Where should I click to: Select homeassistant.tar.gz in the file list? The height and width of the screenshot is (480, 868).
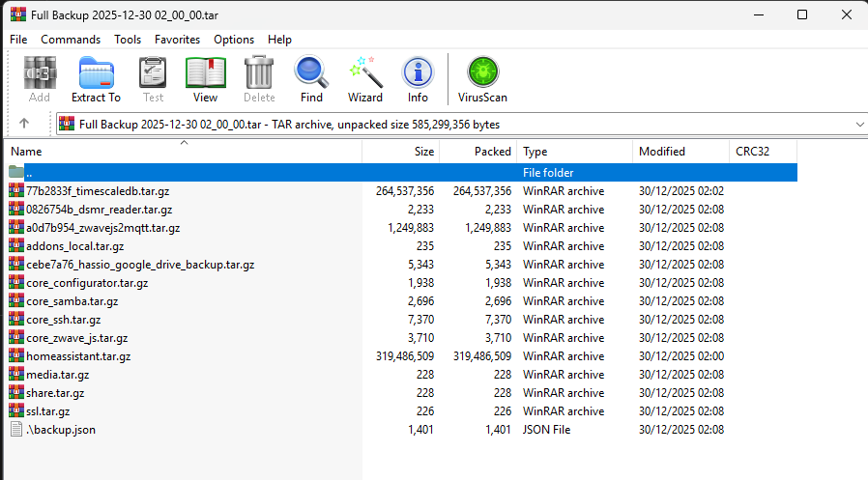78,356
